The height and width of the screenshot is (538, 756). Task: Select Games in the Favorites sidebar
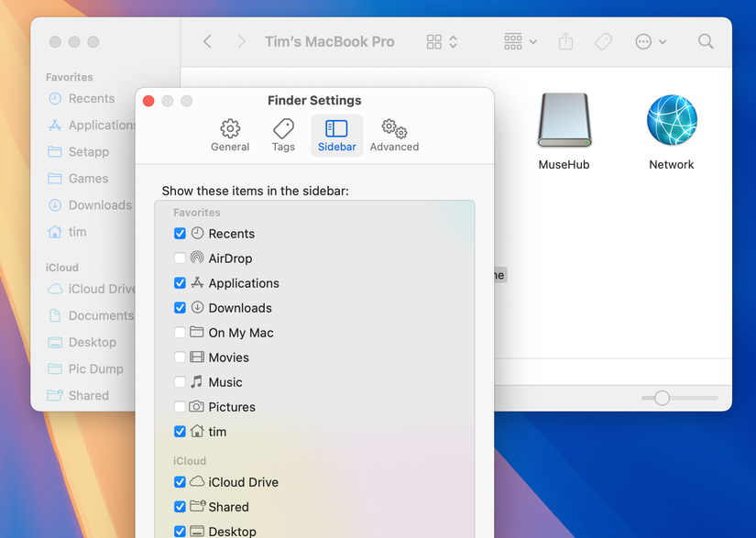[x=81, y=178]
